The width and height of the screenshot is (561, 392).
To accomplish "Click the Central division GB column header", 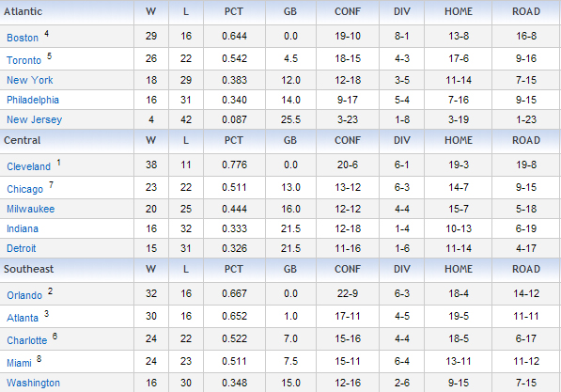I will click(x=290, y=140).
